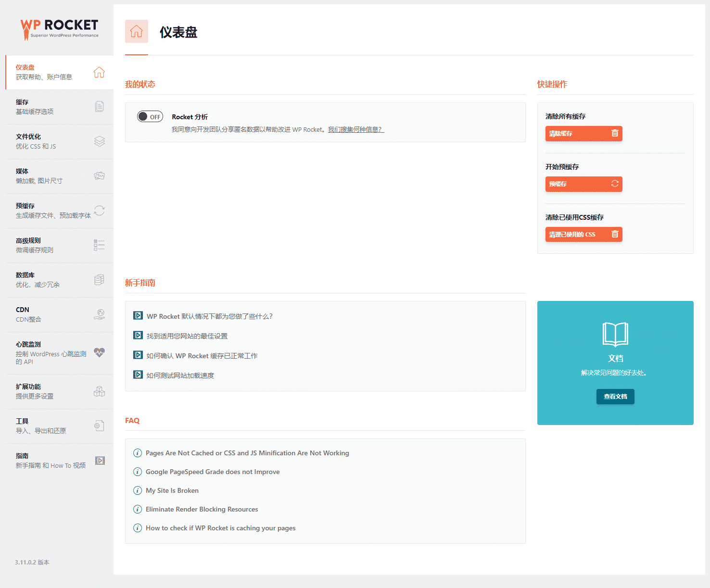Click the cubes icon beside 扩展功能
Screen dimensions: 710x588
(x=99, y=391)
